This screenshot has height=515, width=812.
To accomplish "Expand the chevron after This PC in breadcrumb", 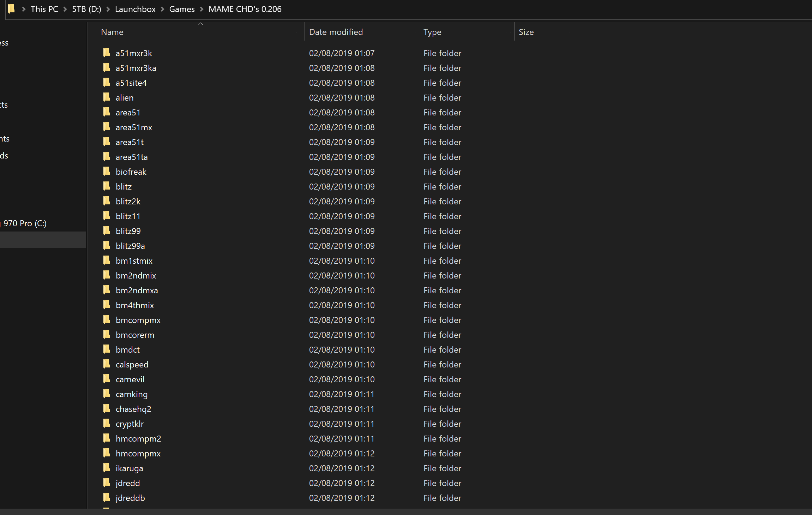I will [x=65, y=9].
